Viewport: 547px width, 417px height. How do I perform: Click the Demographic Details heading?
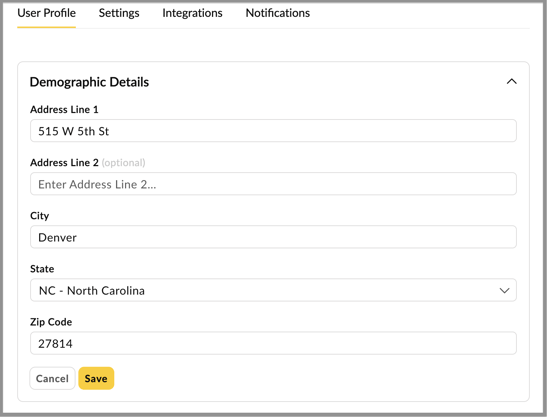(89, 82)
